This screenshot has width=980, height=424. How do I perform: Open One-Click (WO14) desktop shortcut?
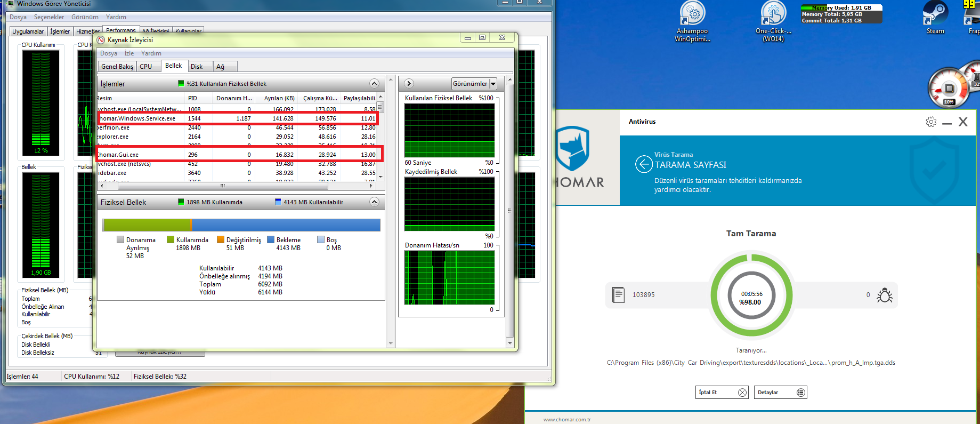pos(773,21)
